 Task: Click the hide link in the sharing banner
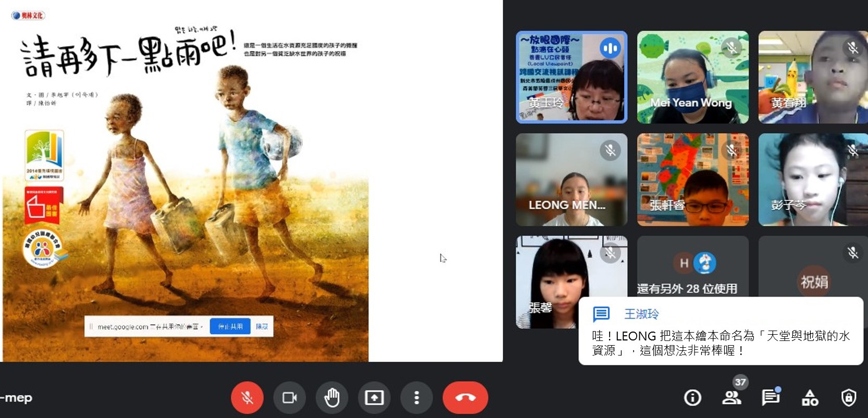[x=262, y=326]
